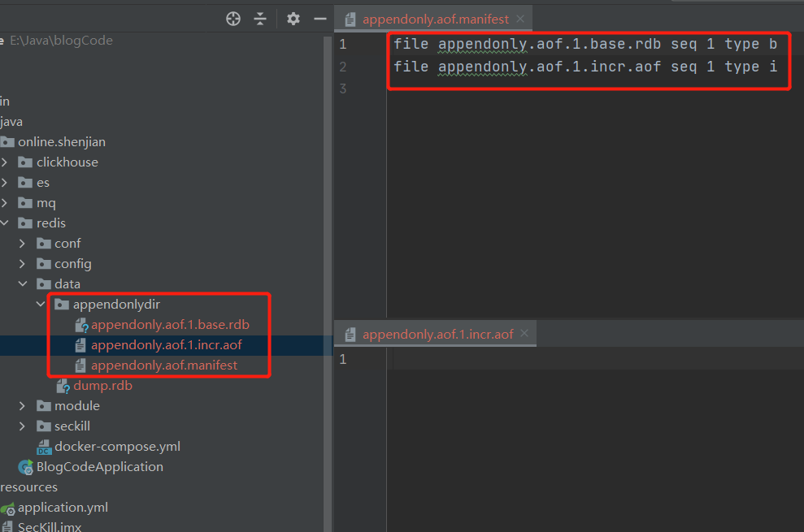Screen dimensions: 804x532
Task: Close the appendonly.aof.manifest tab
Action: point(520,19)
